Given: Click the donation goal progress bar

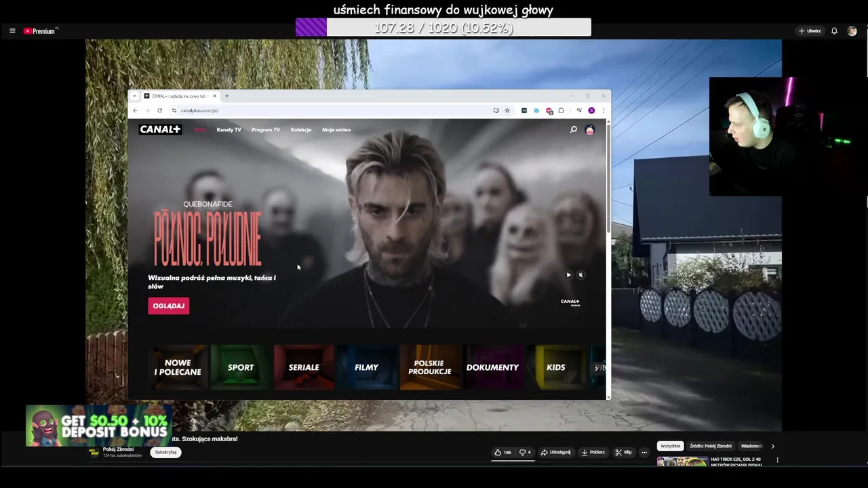Looking at the screenshot, I should click(x=443, y=28).
